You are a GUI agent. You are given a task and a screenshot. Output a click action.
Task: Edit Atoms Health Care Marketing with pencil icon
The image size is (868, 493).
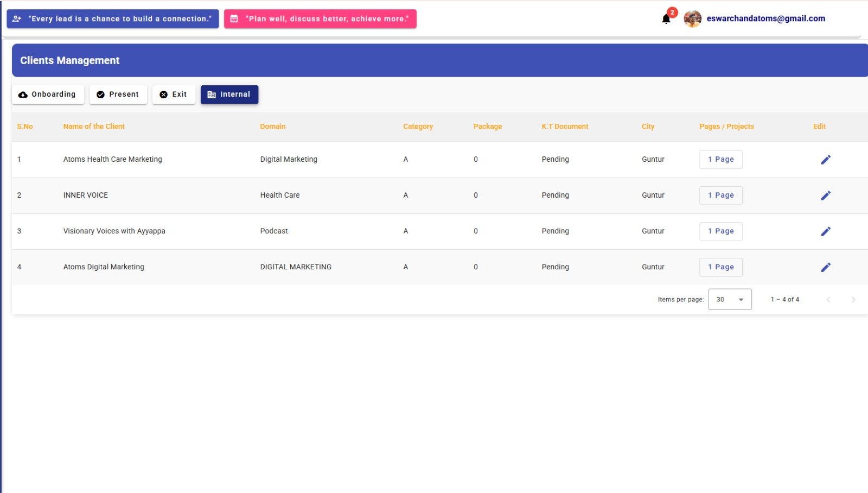pyautogui.click(x=826, y=160)
